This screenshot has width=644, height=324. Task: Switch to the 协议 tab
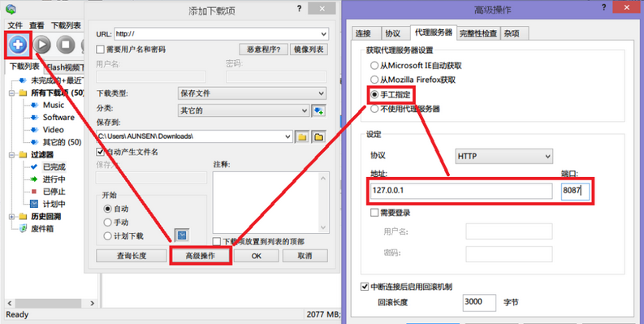point(392,33)
